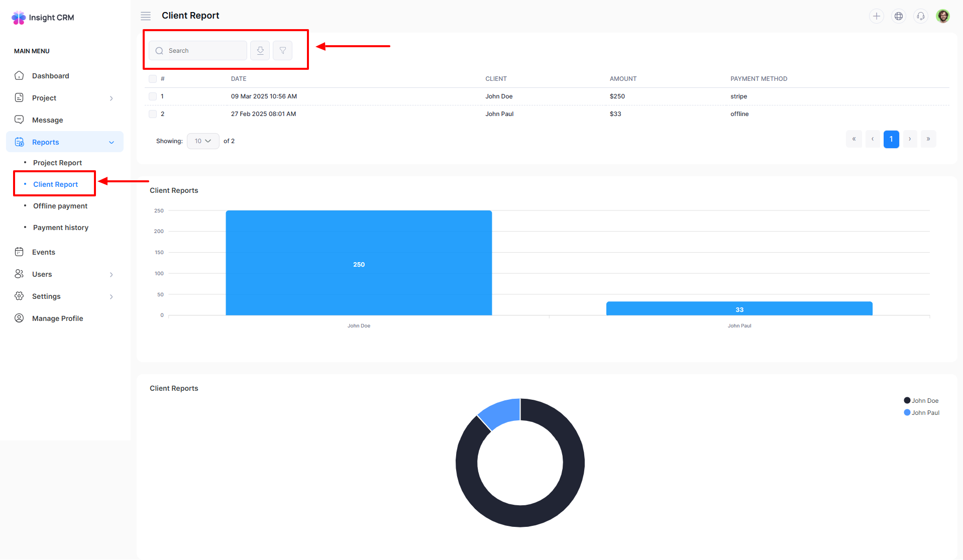Toggle John Paul legend color marker

coord(907,413)
